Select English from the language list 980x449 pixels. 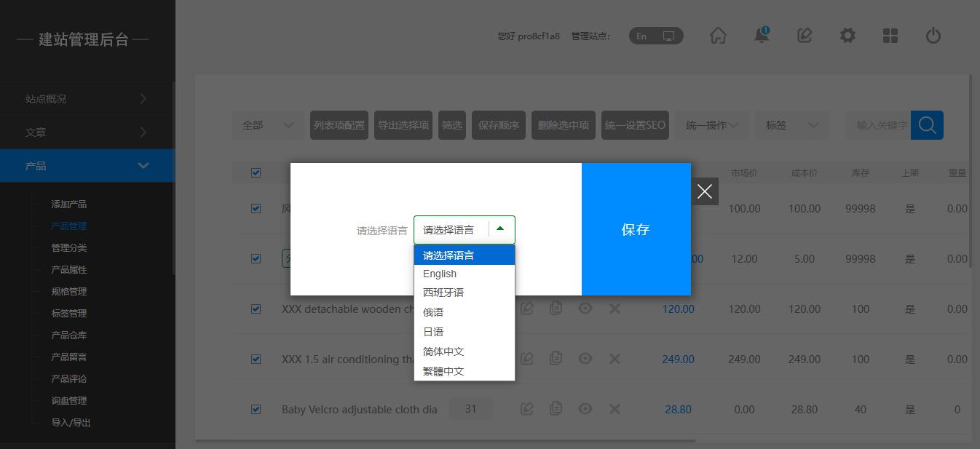(x=440, y=274)
